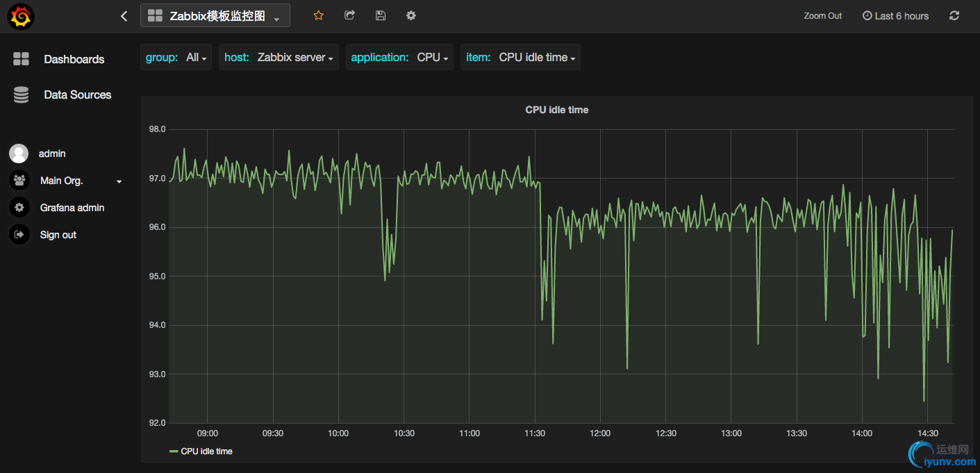Open the share dashboard icon
This screenshot has width=980, height=473.
pyautogui.click(x=349, y=15)
